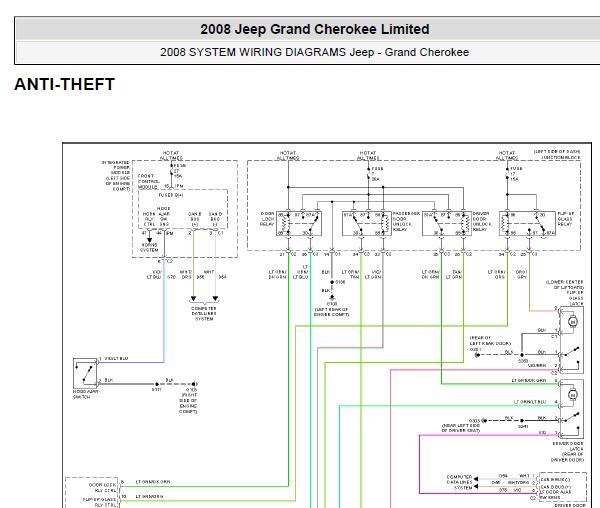Click the Horn Rly Ctrl label in control module
The width and height of the screenshot is (600, 508).
(x=149, y=219)
